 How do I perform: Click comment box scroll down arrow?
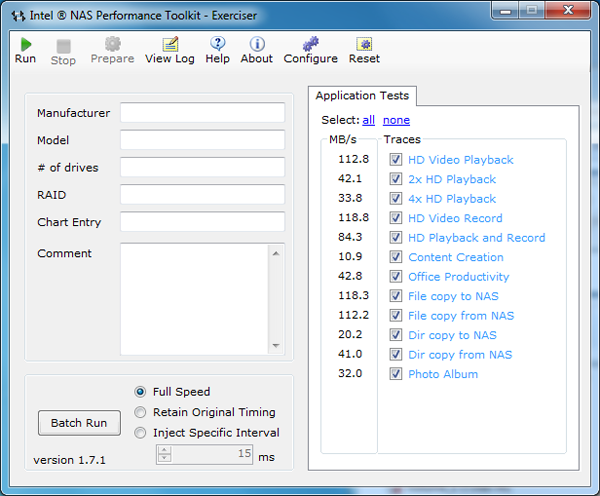[276, 346]
